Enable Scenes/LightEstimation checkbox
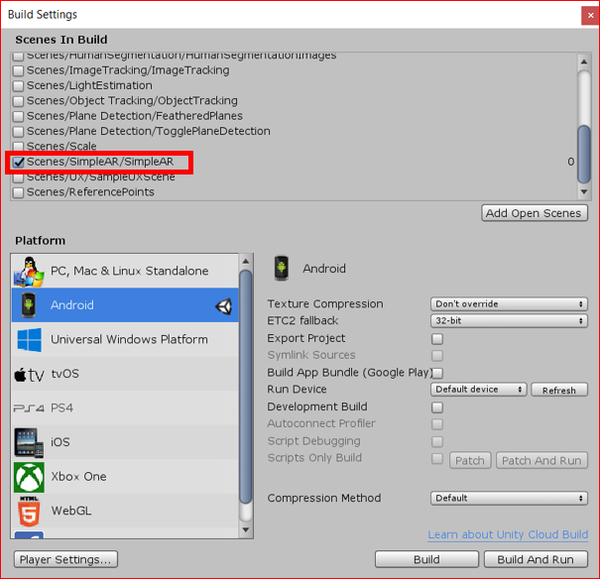 pos(18,86)
